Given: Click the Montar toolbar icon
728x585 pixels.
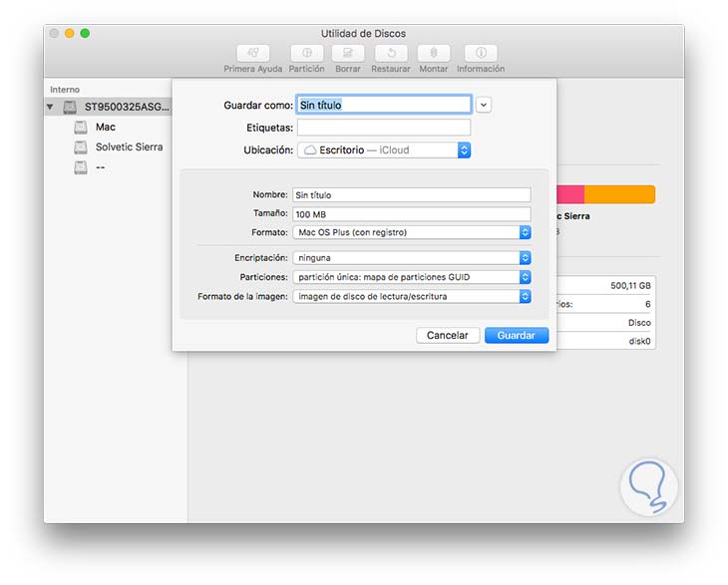Looking at the screenshot, I should (434, 53).
